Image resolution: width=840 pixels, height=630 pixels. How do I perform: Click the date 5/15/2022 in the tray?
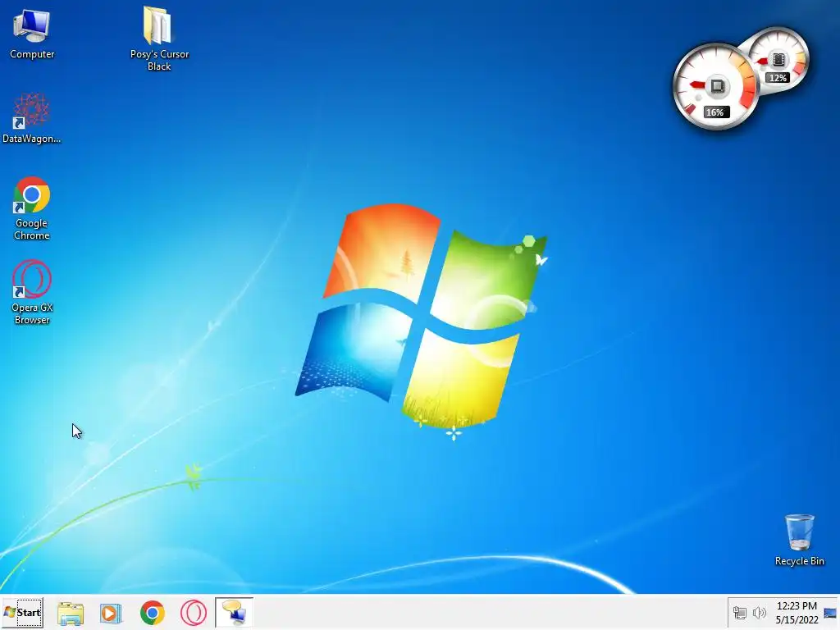click(797, 620)
